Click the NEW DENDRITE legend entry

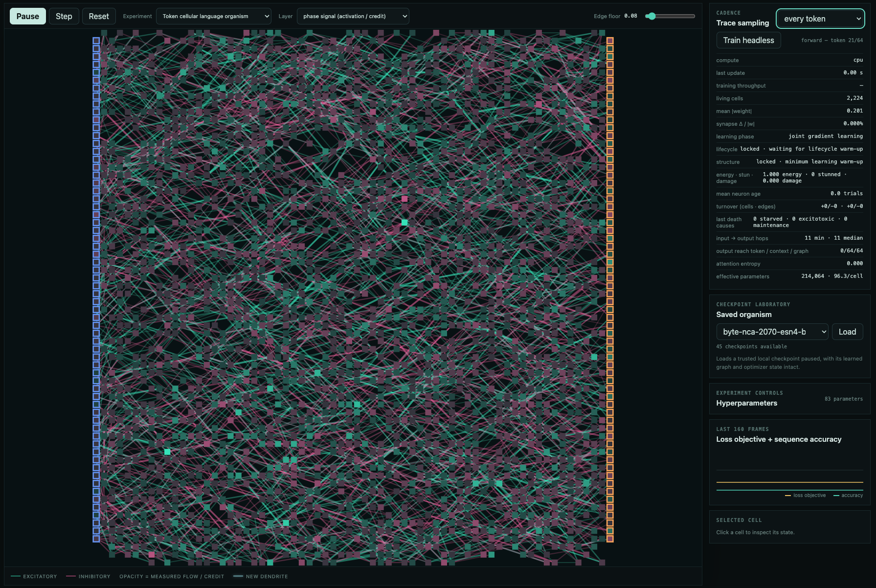pos(261,577)
